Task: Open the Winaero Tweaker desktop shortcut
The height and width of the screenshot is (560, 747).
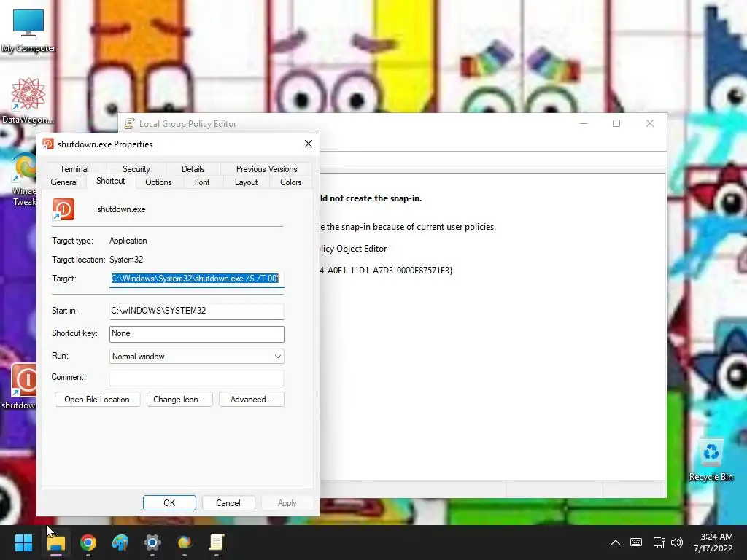Action: coord(23,179)
